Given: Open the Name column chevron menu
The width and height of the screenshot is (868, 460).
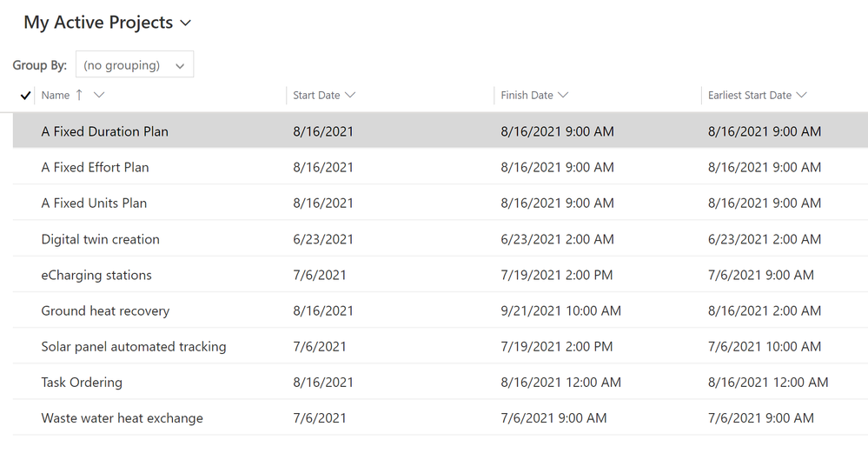Looking at the screenshot, I should (x=99, y=95).
